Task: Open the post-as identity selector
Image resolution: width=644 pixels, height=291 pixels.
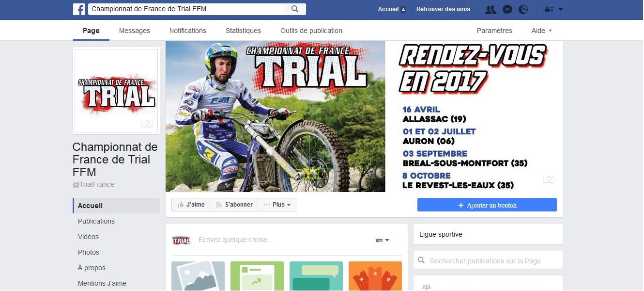Action: click(x=383, y=240)
